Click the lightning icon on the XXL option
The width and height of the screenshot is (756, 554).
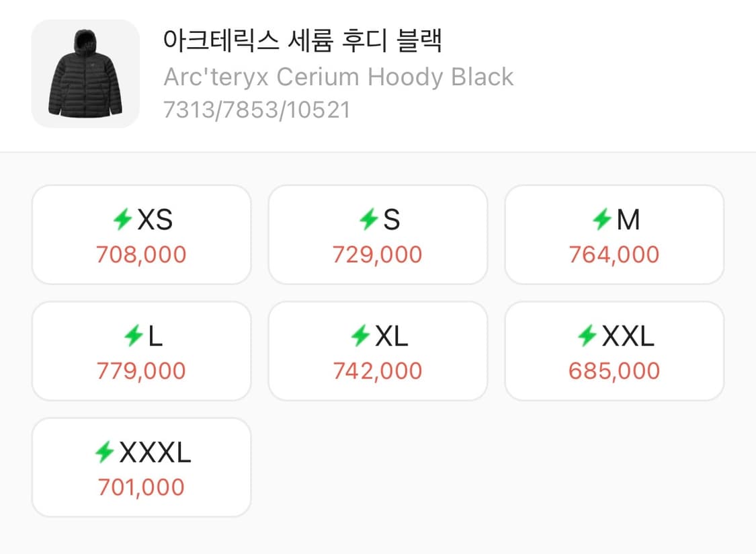[x=589, y=335]
